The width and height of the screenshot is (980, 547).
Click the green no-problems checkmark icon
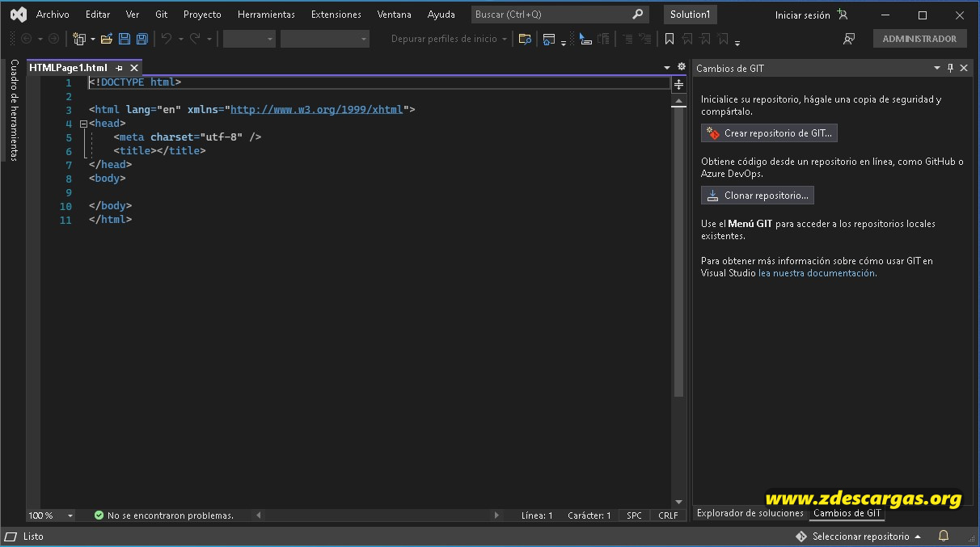pos(99,515)
